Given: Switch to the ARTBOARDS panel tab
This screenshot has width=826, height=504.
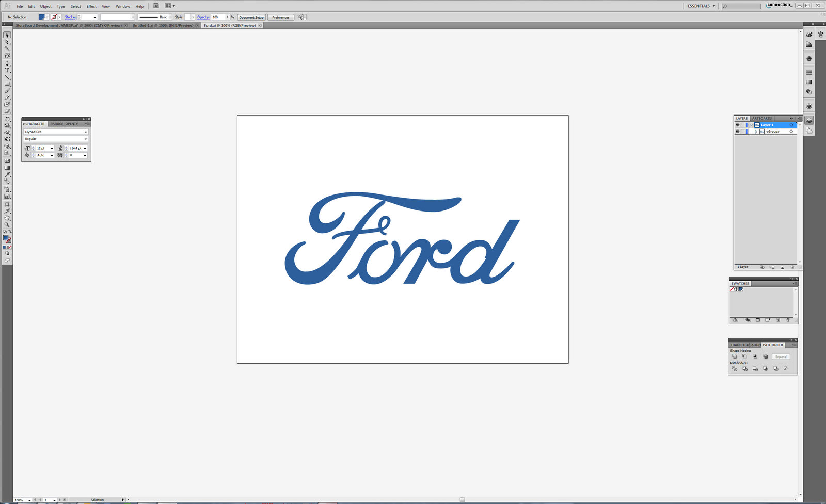Looking at the screenshot, I should click(762, 119).
